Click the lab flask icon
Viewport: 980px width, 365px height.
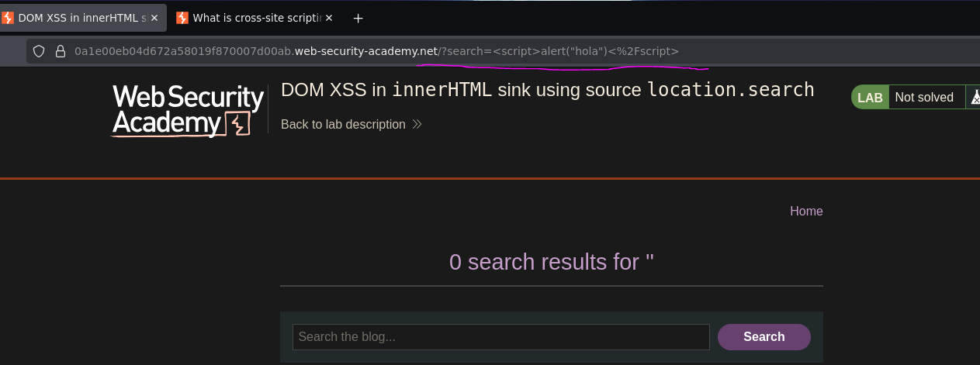(974, 97)
